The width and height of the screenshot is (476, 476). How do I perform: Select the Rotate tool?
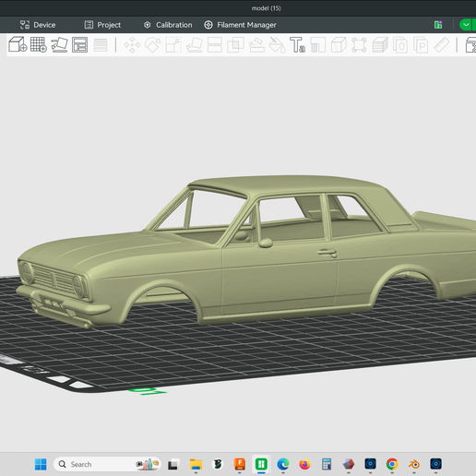pyautogui.click(x=152, y=45)
